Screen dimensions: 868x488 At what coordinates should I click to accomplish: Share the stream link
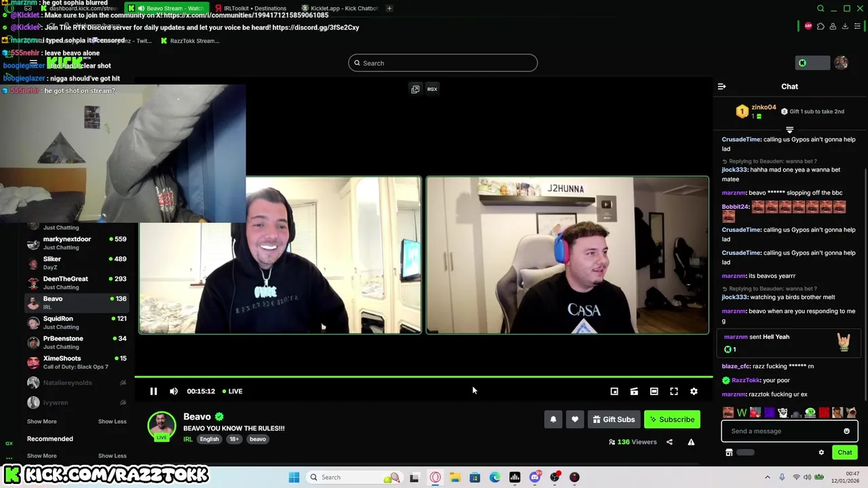coord(669,442)
